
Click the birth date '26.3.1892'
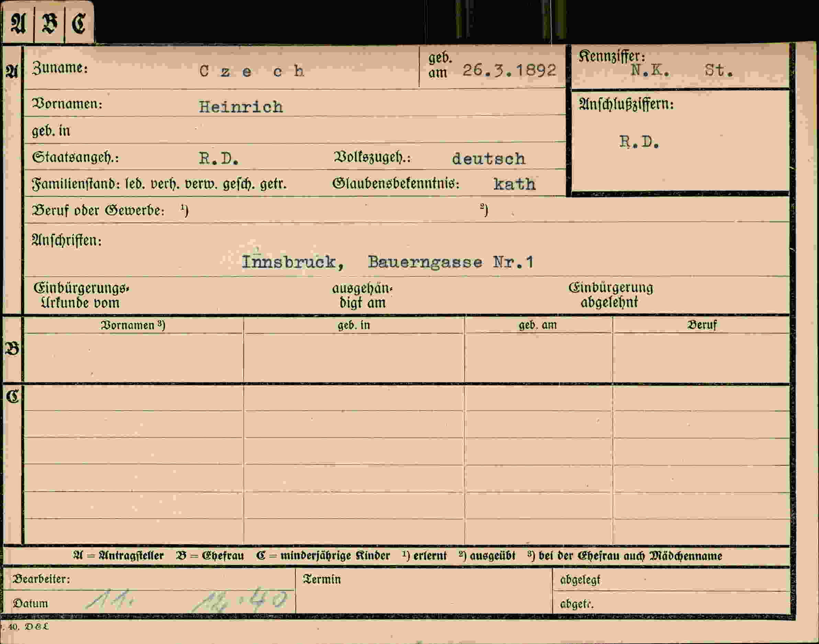click(x=509, y=70)
